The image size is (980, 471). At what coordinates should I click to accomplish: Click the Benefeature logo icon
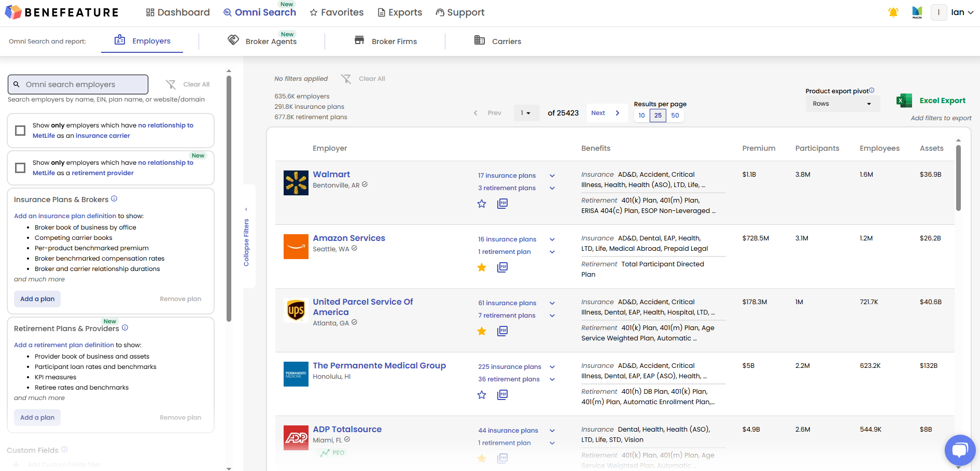(x=13, y=12)
